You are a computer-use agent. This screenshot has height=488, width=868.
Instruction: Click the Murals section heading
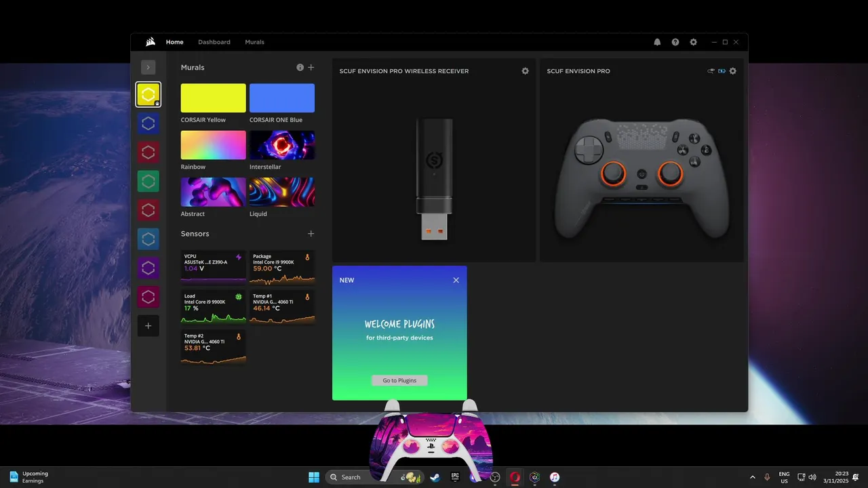tap(193, 68)
